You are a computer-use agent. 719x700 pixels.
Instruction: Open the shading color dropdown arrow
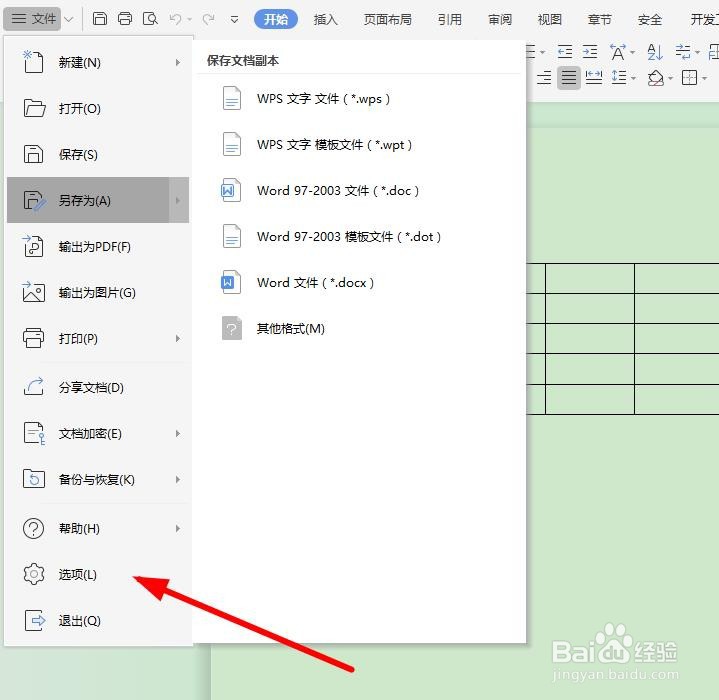click(x=670, y=78)
